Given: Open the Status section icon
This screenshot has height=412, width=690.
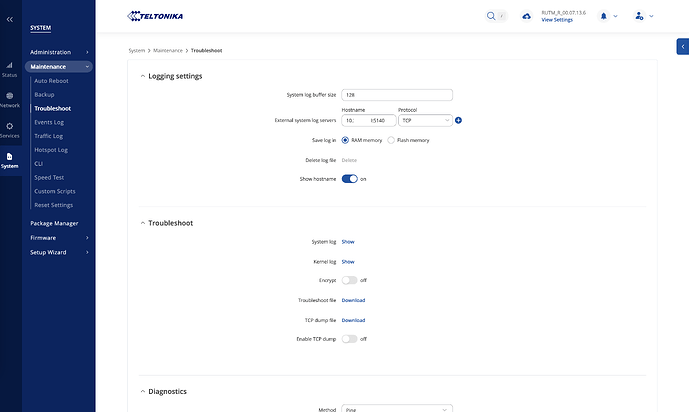Looking at the screenshot, I should (9, 65).
